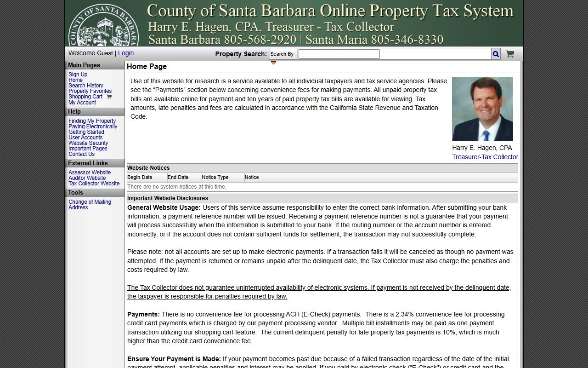Click the Help section header
The width and height of the screenshot is (588, 368).
click(x=95, y=112)
